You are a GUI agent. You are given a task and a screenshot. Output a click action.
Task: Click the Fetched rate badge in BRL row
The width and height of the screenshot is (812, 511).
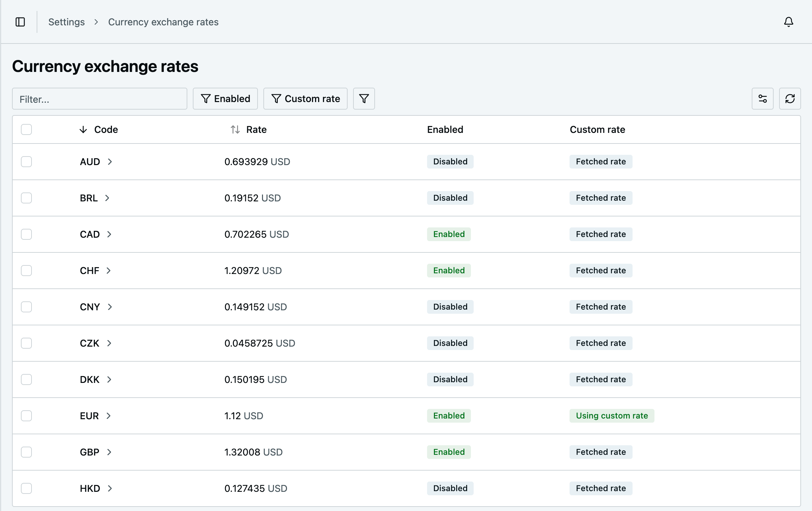click(x=601, y=198)
